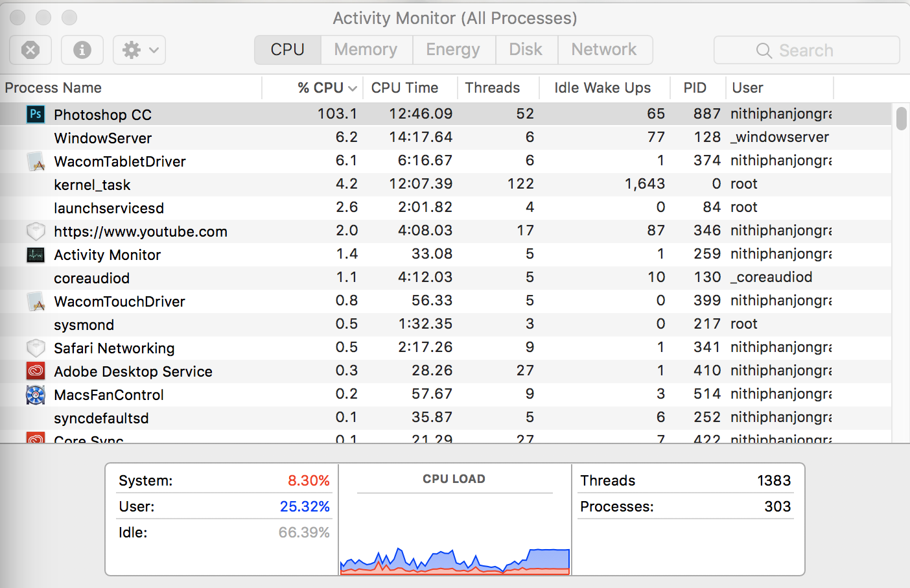Click the WacomTouchDriver icon
Viewport: 910px width, 588px height.
[x=36, y=301]
